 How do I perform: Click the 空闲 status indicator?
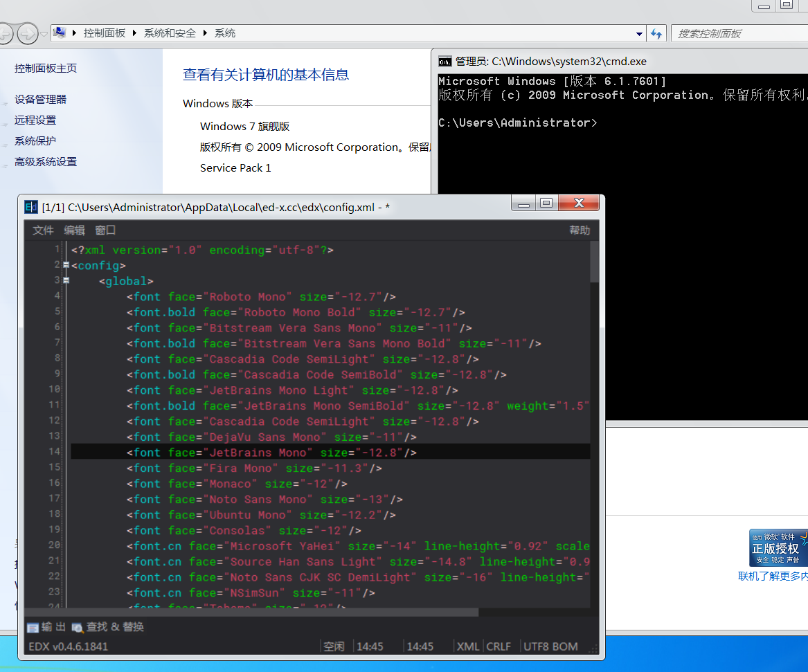334,646
